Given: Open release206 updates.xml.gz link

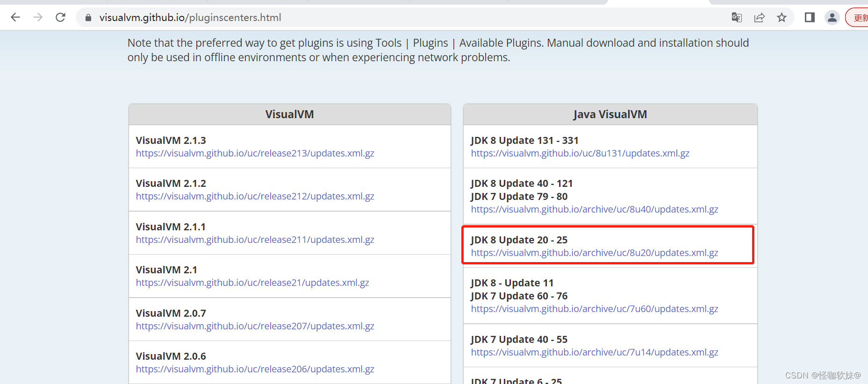Looking at the screenshot, I should click(x=255, y=369).
